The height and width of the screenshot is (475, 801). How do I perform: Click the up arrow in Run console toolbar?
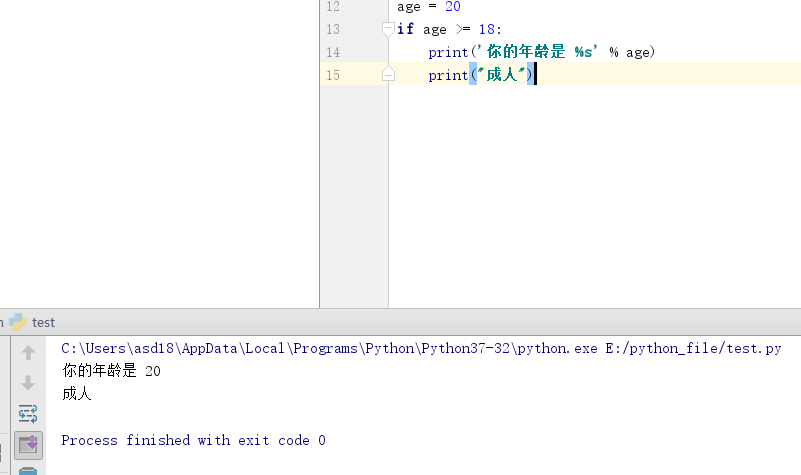[29, 352]
